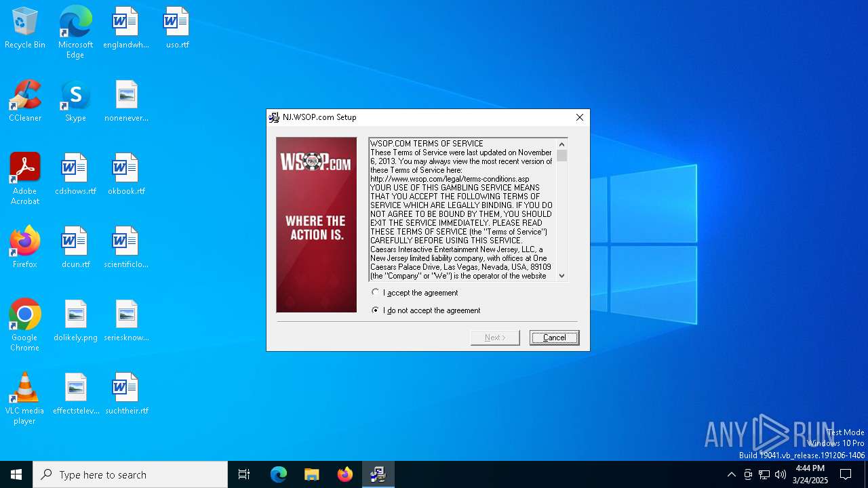
Task: Select the Skype desktop shortcut
Action: coord(75,102)
